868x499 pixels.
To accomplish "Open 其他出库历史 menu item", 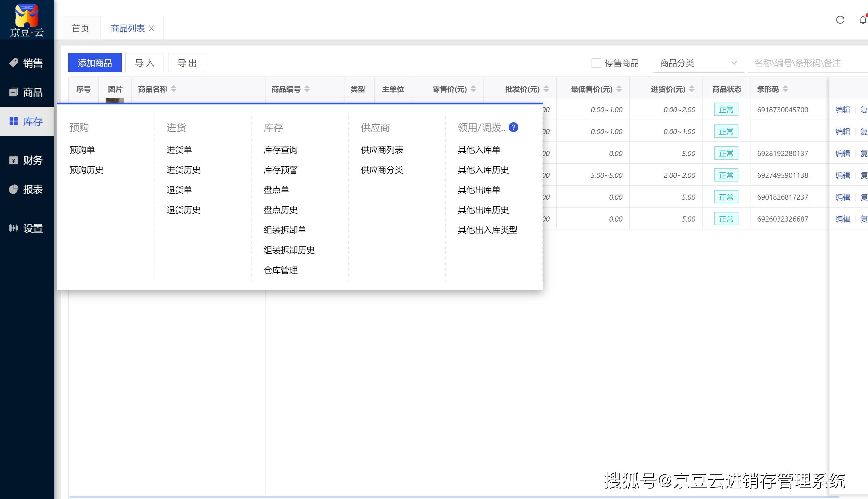I will tap(483, 210).
